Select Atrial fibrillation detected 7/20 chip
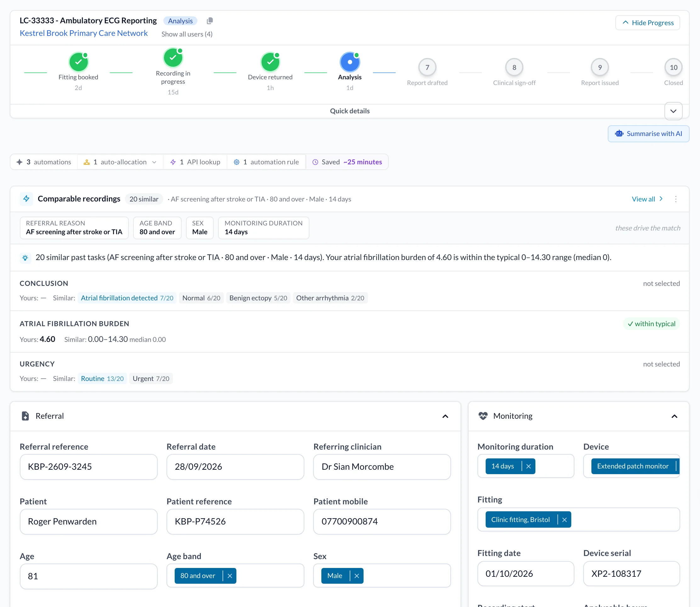 pyautogui.click(x=127, y=298)
